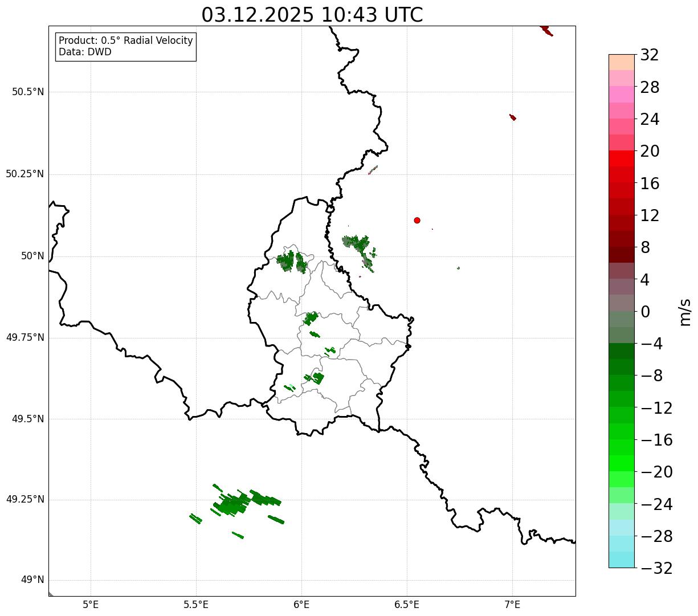
Task: Click the colorbar tick label 32
Action: click(650, 55)
